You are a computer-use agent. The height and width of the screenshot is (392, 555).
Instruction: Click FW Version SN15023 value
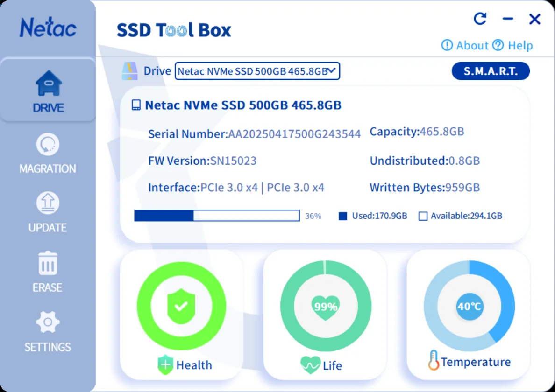click(x=233, y=161)
